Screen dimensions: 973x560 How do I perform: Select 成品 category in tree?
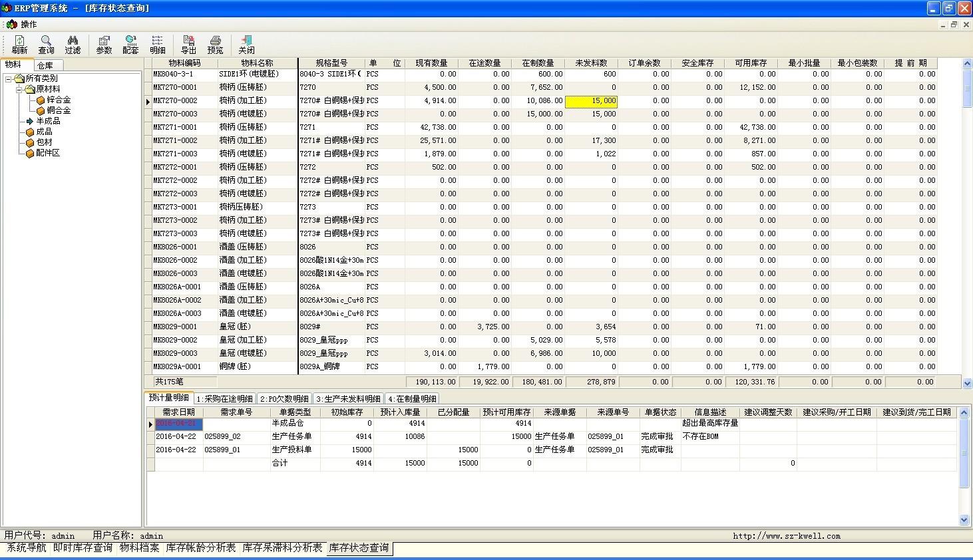click(44, 132)
